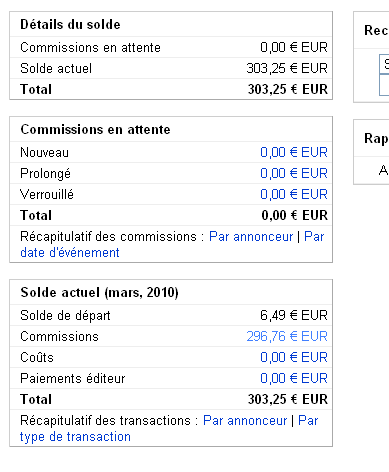Image resolution: width=389 pixels, height=472 pixels.
Task: Open Par date d'événement summary link
Action: 172,245
